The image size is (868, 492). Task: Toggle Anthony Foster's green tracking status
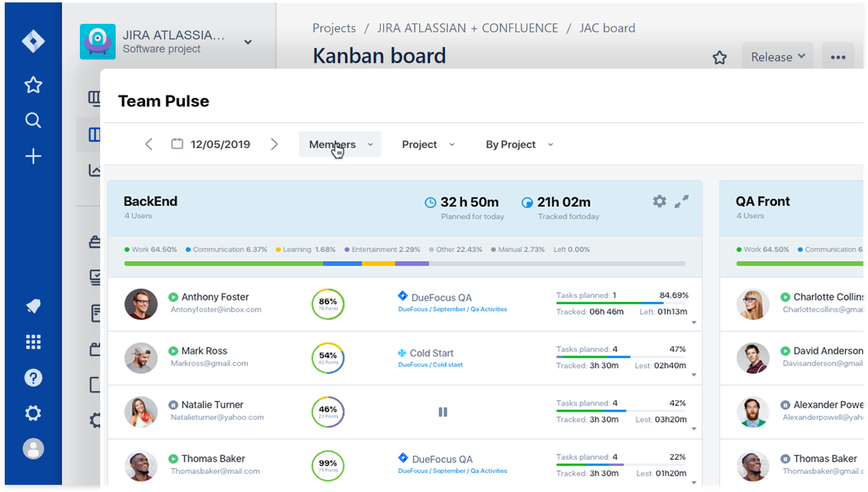[173, 297]
